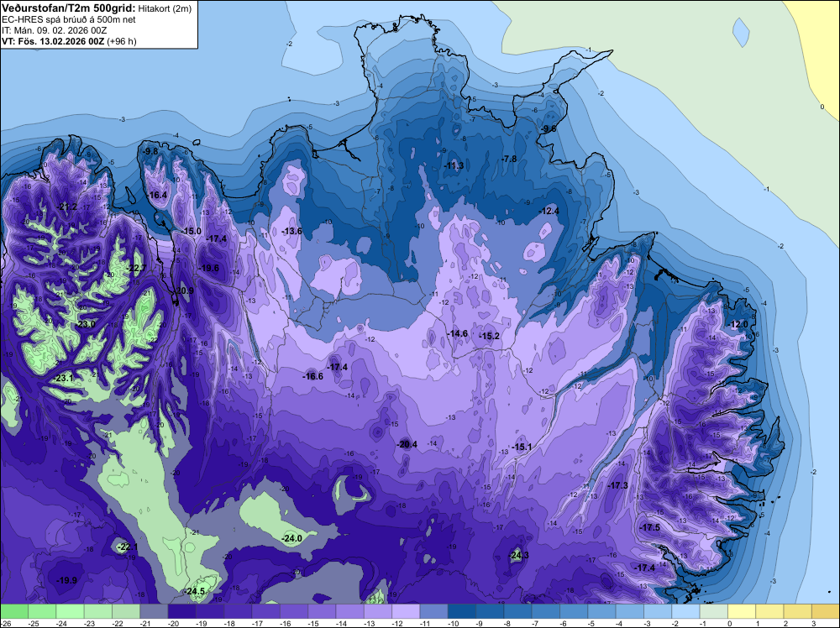The height and width of the screenshot is (628, 840).
Task: Click the legend swatch between -6 and -5
Action: (x=574, y=611)
